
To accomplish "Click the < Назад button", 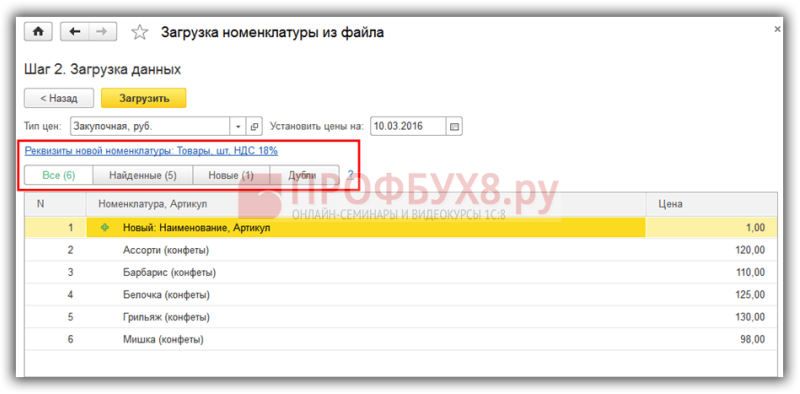I will [59, 98].
